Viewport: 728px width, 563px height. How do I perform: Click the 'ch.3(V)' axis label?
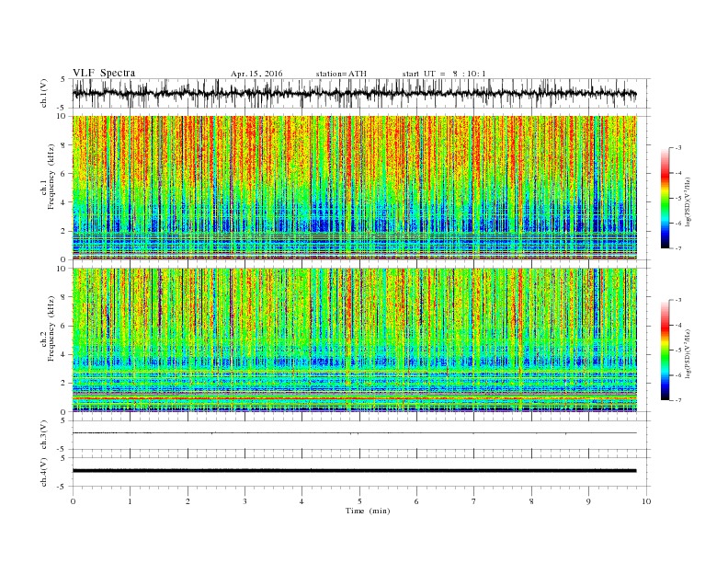pyautogui.click(x=44, y=436)
